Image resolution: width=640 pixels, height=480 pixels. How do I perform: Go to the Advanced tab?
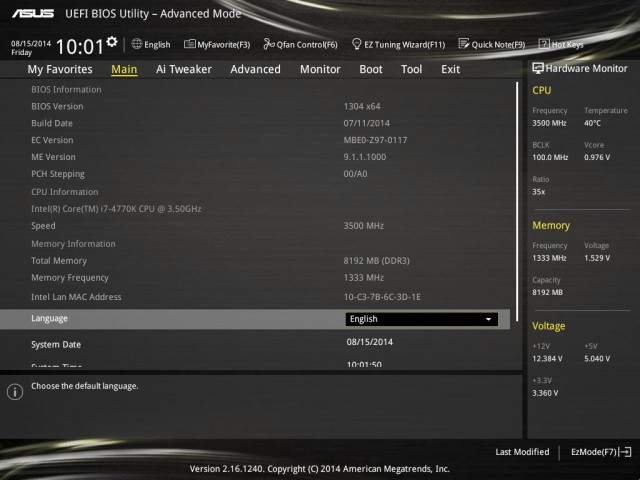coord(256,69)
